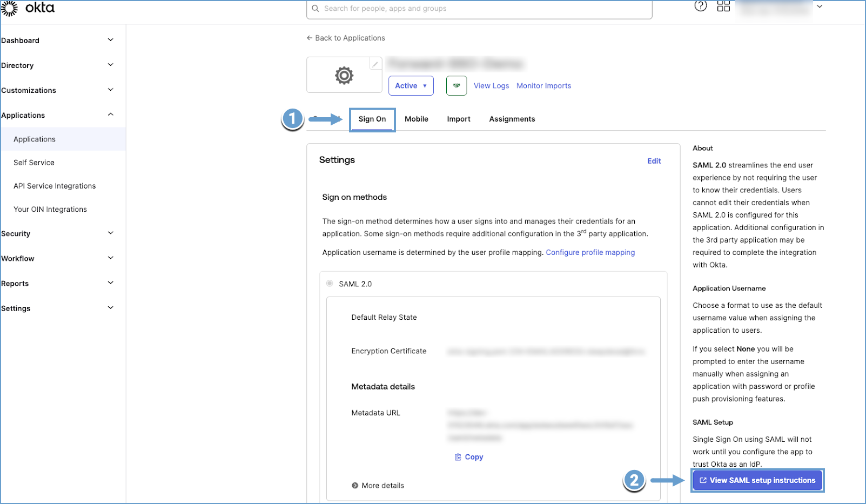Open the Configure profile mapping link
The height and width of the screenshot is (504, 866).
click(x=590, y=252)
